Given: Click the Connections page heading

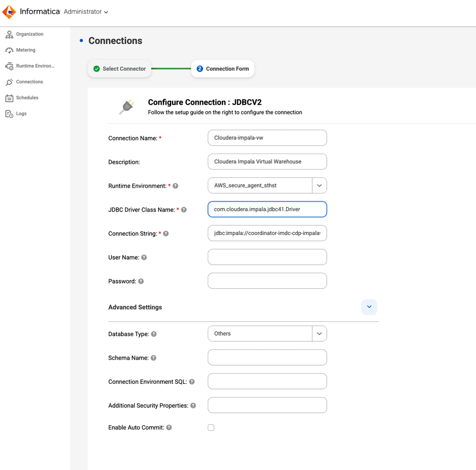Looking at the screenshot, I should [x=115, y=41].
